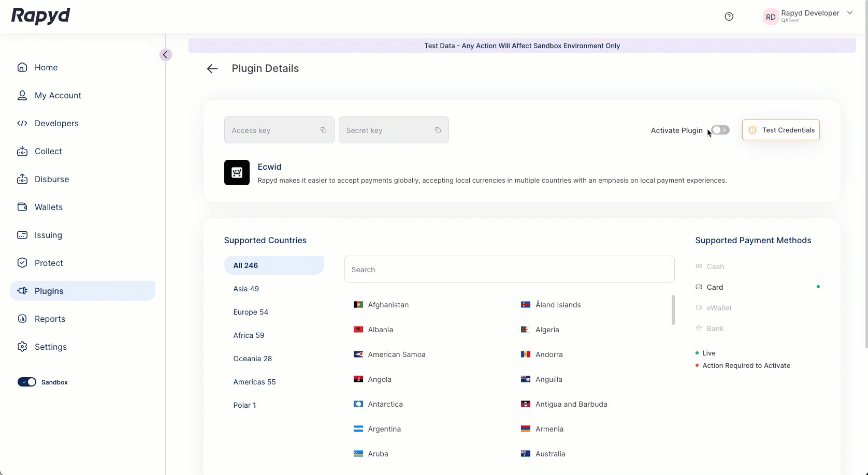Copy the Secret key value

[x=438, y=130]
